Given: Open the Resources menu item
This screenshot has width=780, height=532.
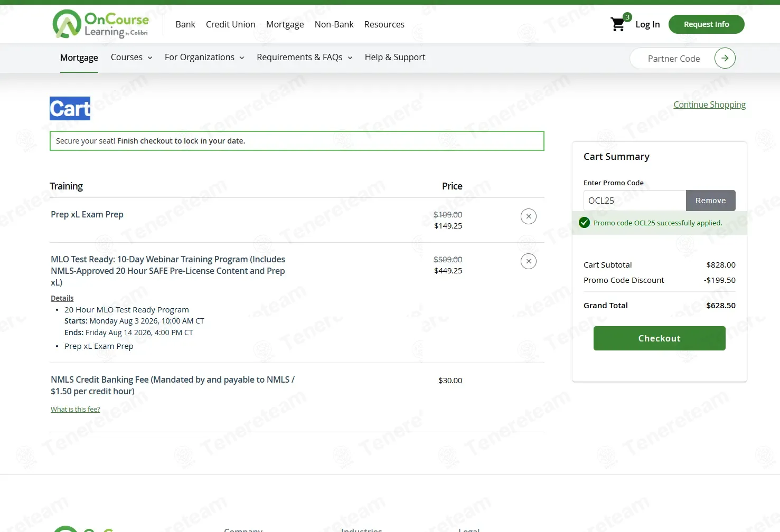Looking at the screenshot, I should coord(384,24).
